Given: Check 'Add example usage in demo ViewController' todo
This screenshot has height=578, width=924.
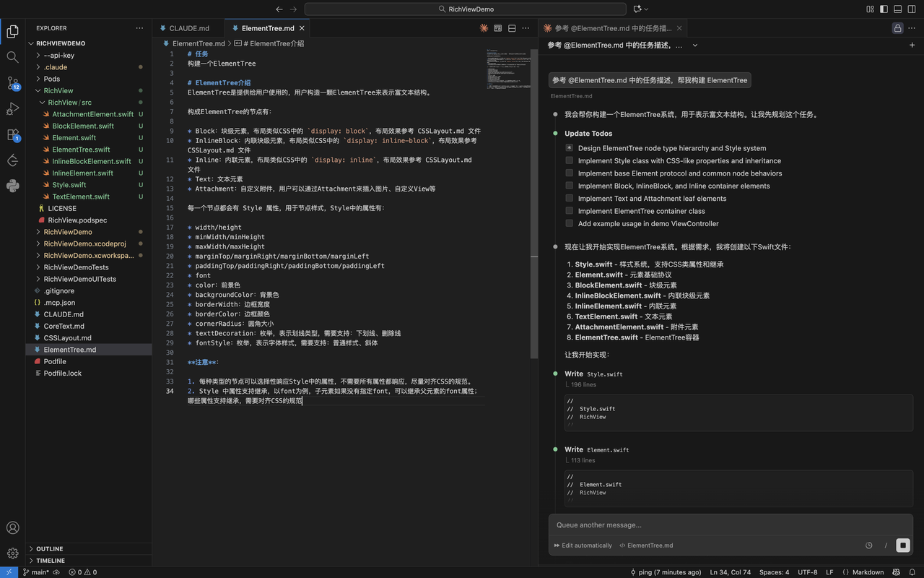Looking at the screenshot, I should 570,223.
